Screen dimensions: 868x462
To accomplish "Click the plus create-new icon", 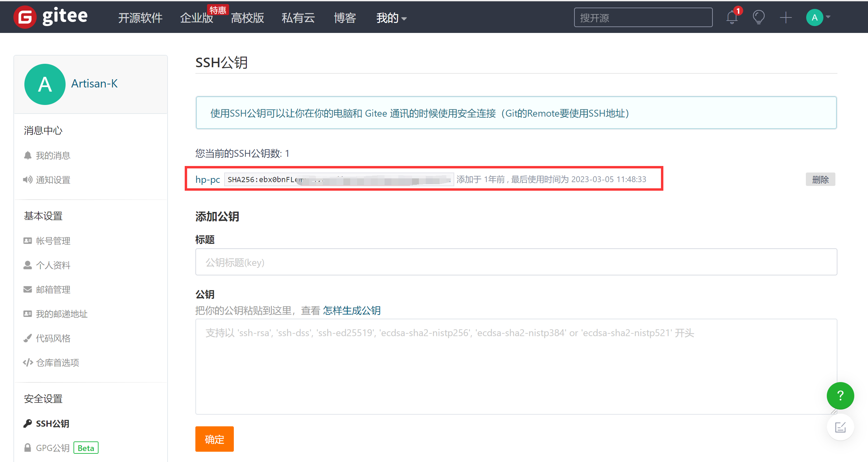I will point(786,17).
